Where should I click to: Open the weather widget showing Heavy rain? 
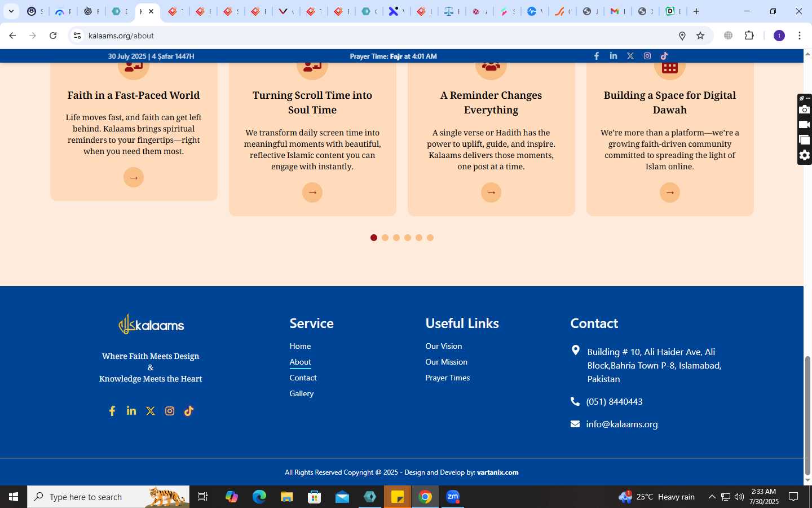pyautogui.click(x=656, y=497)
